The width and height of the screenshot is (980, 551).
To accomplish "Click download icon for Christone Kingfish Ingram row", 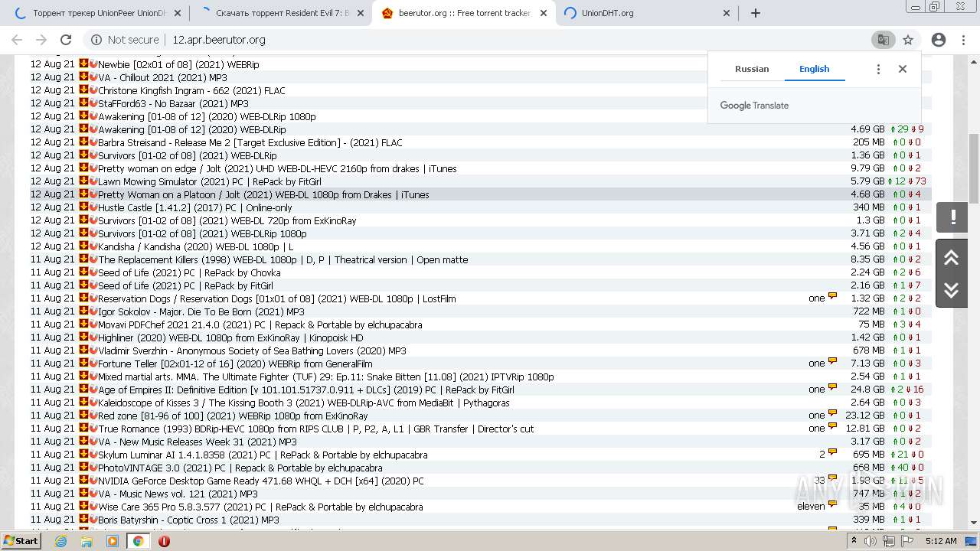I will (83, 90).
